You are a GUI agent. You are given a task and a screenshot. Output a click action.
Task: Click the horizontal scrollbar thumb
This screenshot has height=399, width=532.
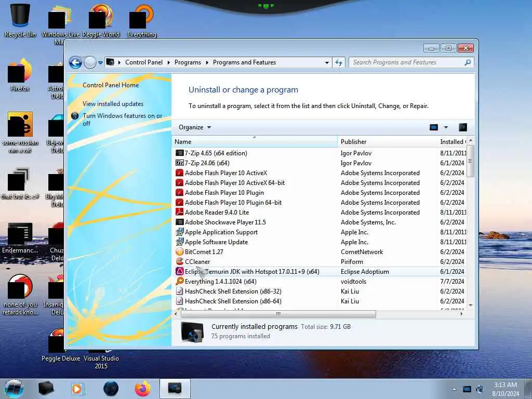pyautogui.click(x=278, y=314)
